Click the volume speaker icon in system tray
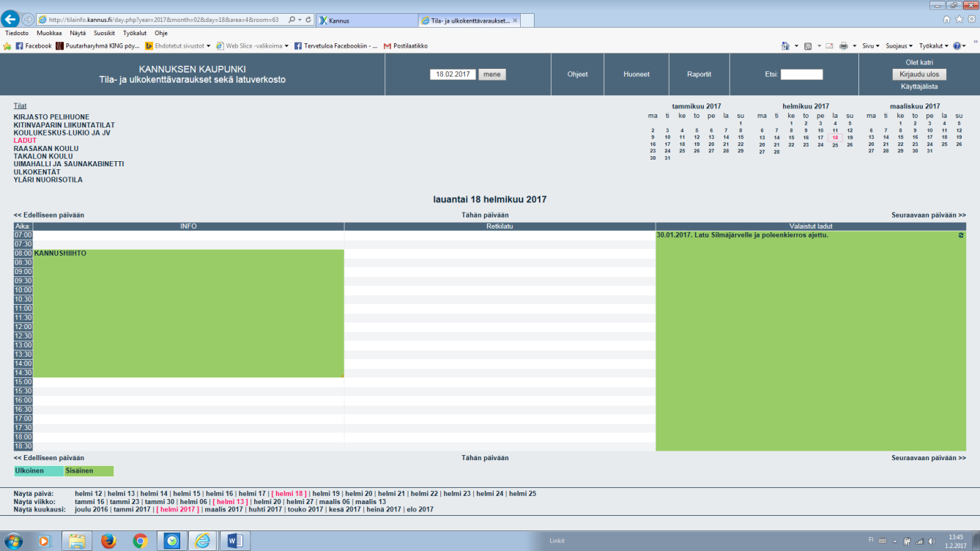The image size is (980, 551). [x=932, y=541]
